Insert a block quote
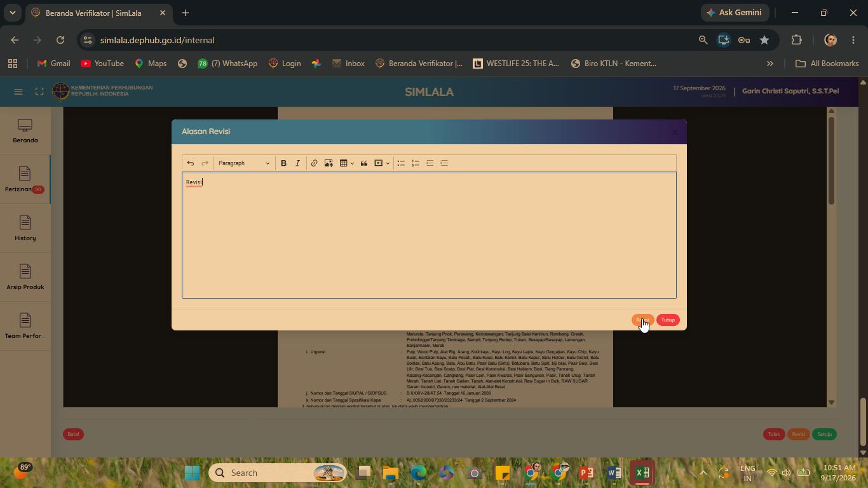The height and width of the screenshot is (488, 868). tap(364, 163)
